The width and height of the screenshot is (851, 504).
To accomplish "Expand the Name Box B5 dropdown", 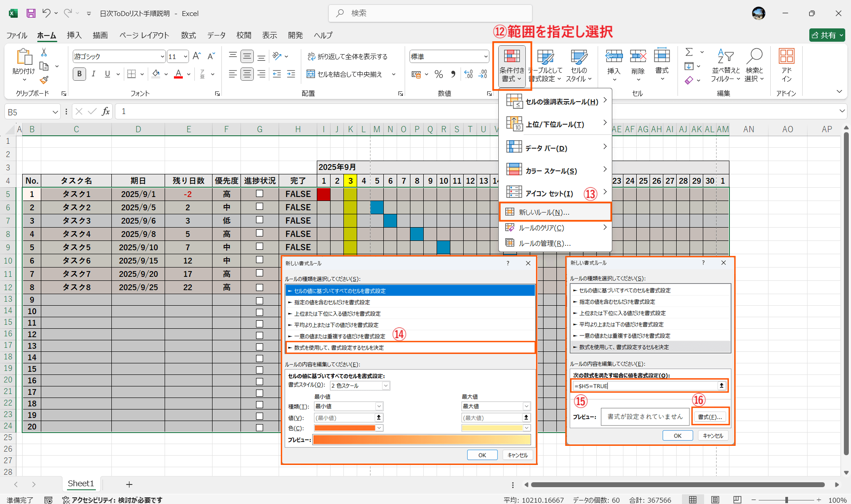I will tap(55, 112).
